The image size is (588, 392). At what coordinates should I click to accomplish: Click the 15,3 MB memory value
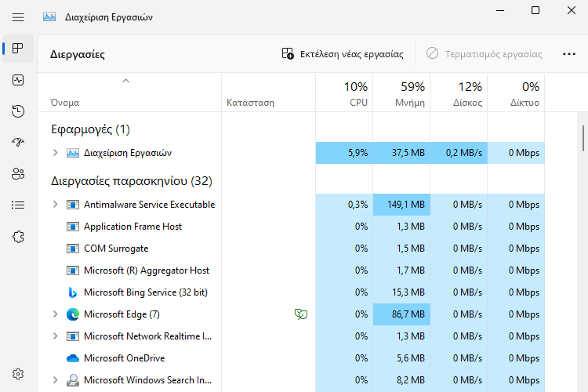tap(408, 292)
